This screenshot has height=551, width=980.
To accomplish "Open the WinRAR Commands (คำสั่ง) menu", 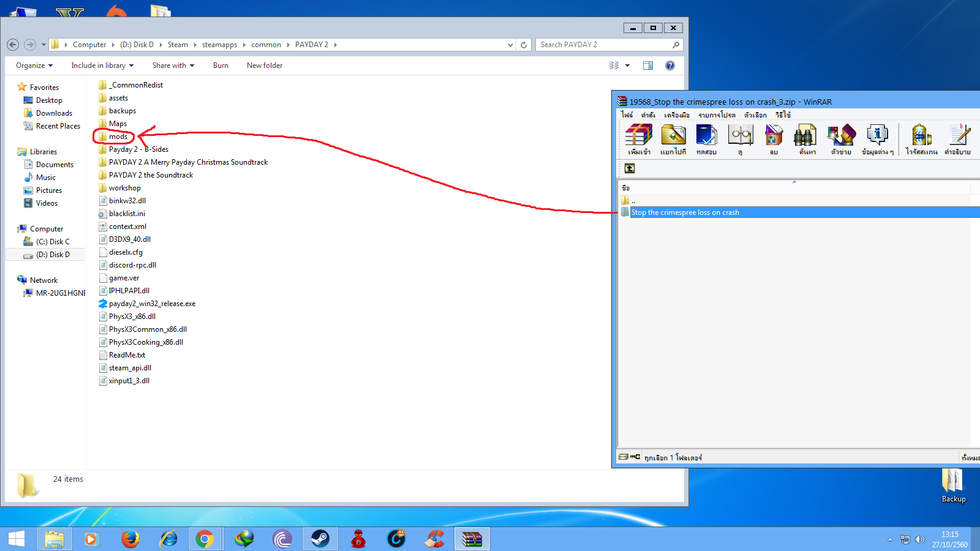I will pos(648,114).
